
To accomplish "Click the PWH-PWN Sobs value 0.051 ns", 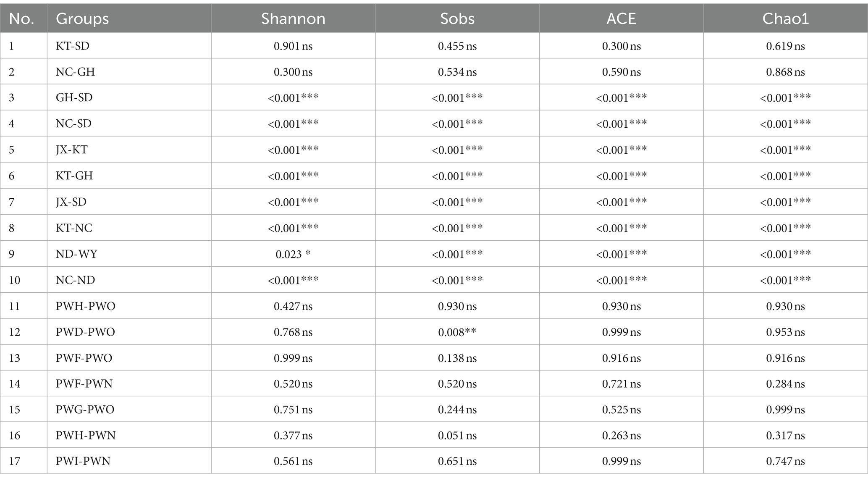I will coord(457,435).
